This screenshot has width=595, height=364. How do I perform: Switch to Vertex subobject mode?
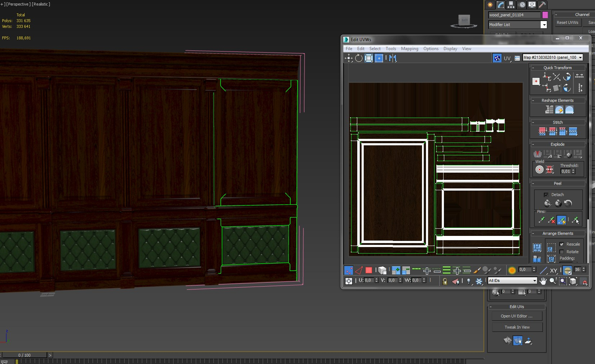(348, 270)
